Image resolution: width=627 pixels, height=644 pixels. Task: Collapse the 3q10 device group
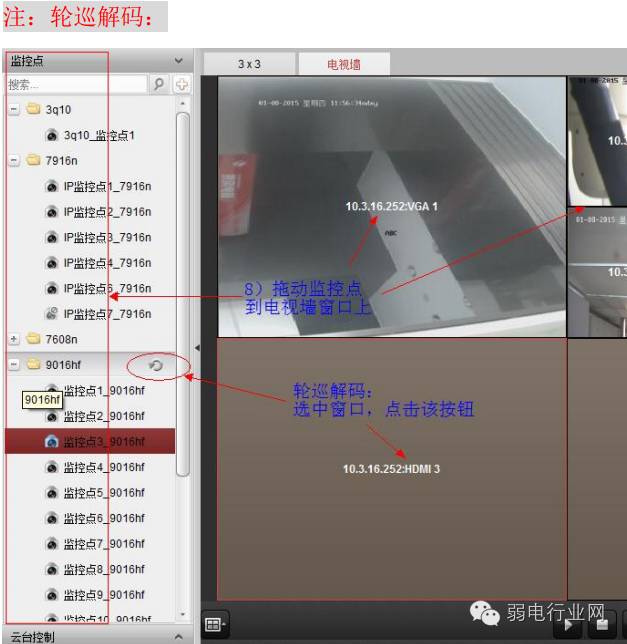click(14, 109)
